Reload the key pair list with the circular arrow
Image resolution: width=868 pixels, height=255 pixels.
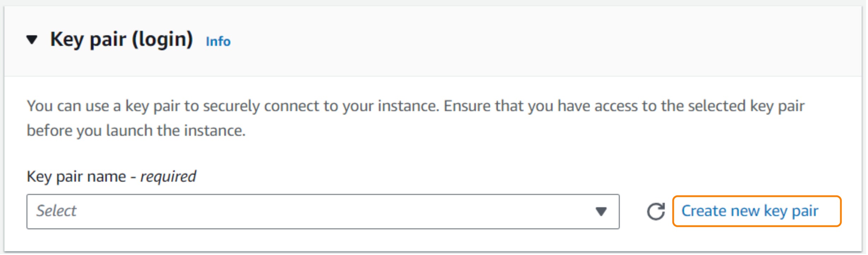tap(655, 212)
